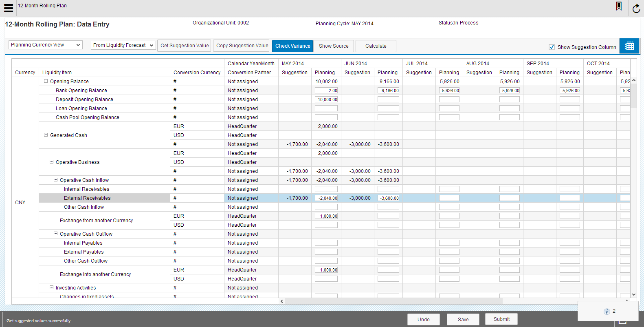Click Show Source button
The width and height of the screenshot is (644, 327).
[x=334, y=46]
